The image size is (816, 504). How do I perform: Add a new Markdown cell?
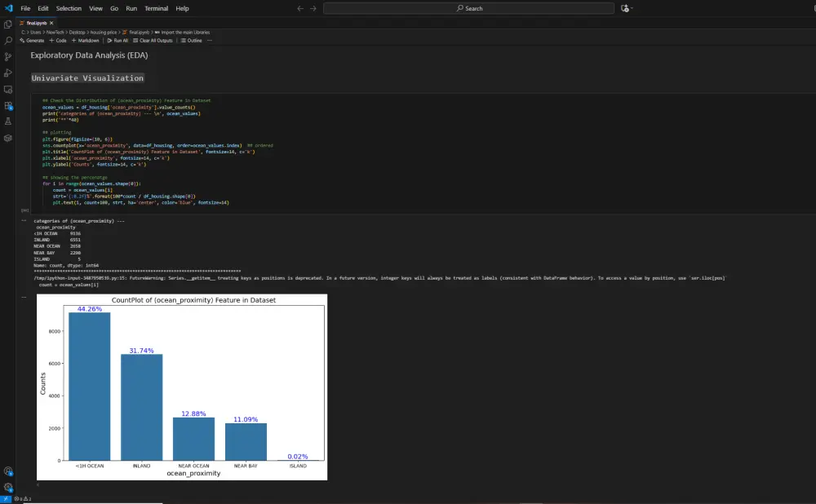tap(85, 40)
